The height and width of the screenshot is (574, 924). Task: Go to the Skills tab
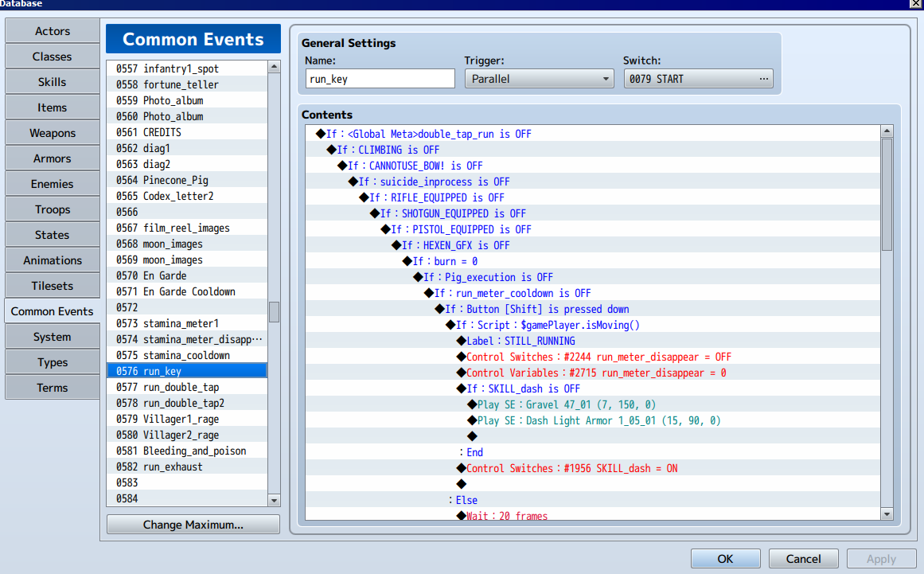pyautogui.click(x=53, y=82)
